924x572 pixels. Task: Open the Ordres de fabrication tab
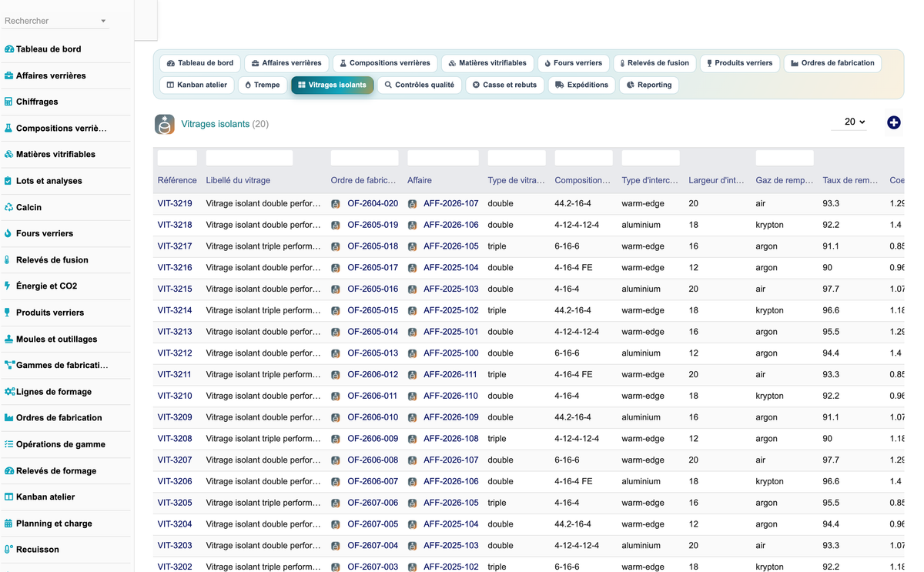[832, 63]
